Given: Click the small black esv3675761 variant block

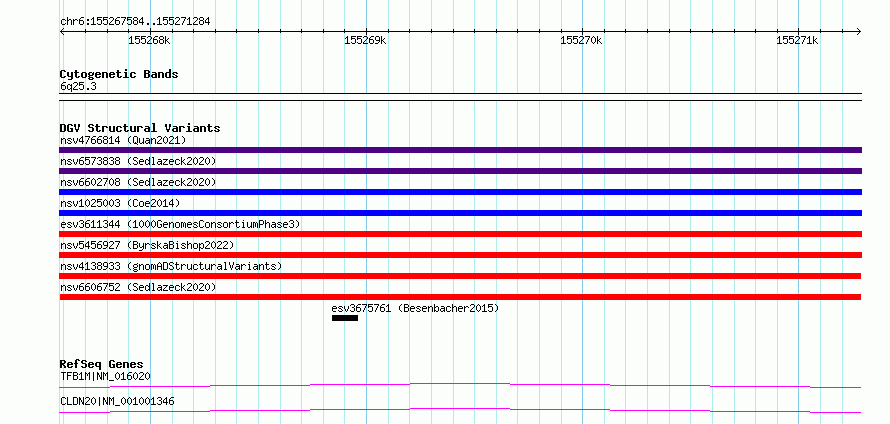Looking at the screenshot, I should (x=345, y=318).
